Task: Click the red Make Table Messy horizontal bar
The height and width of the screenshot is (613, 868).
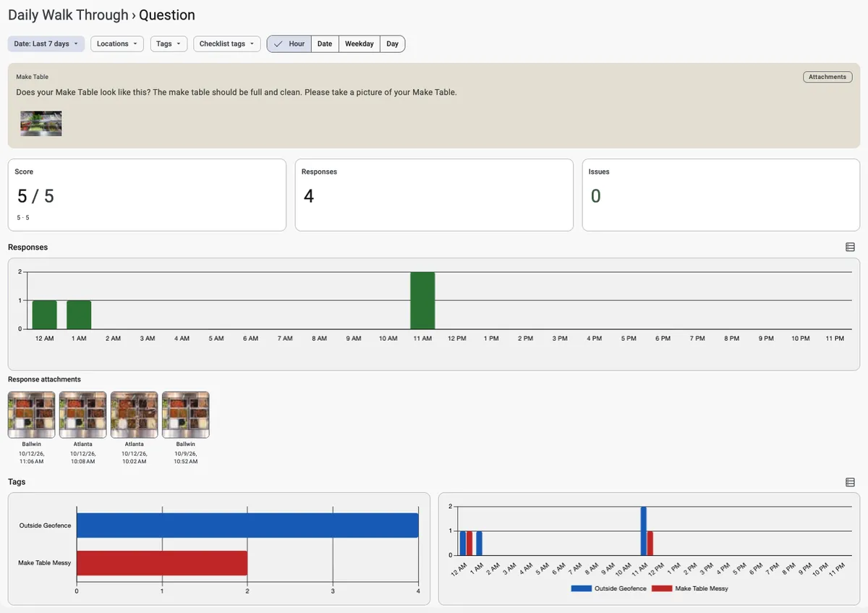Action: 162,563
